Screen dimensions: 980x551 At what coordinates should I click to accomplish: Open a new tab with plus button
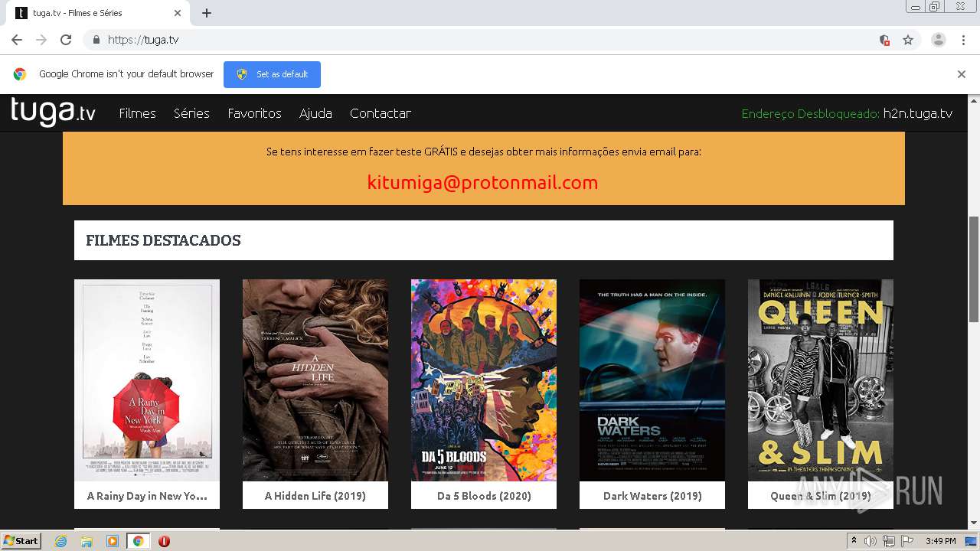click(x=207, y=13)
